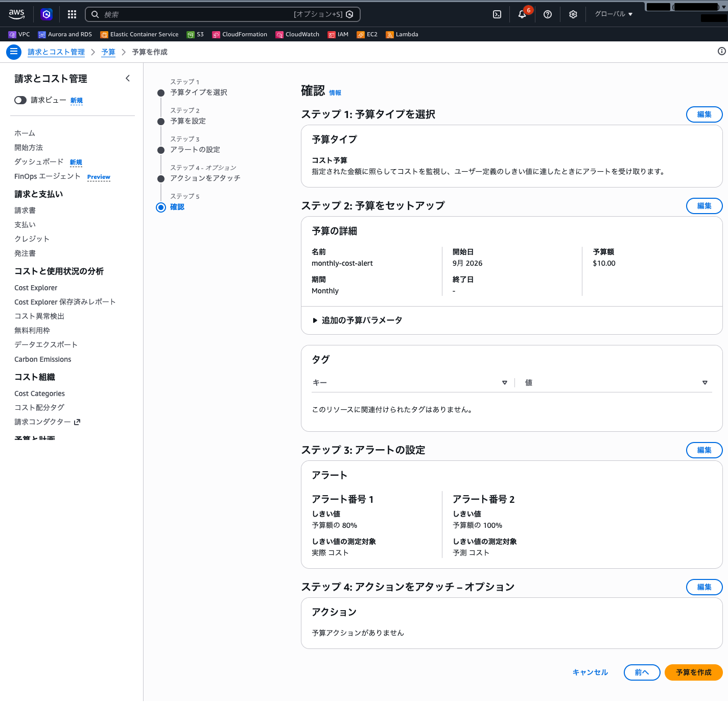Open CloudShell terminal icon
The width and height of the screenshot is (728, 721).
click(497, 14)
